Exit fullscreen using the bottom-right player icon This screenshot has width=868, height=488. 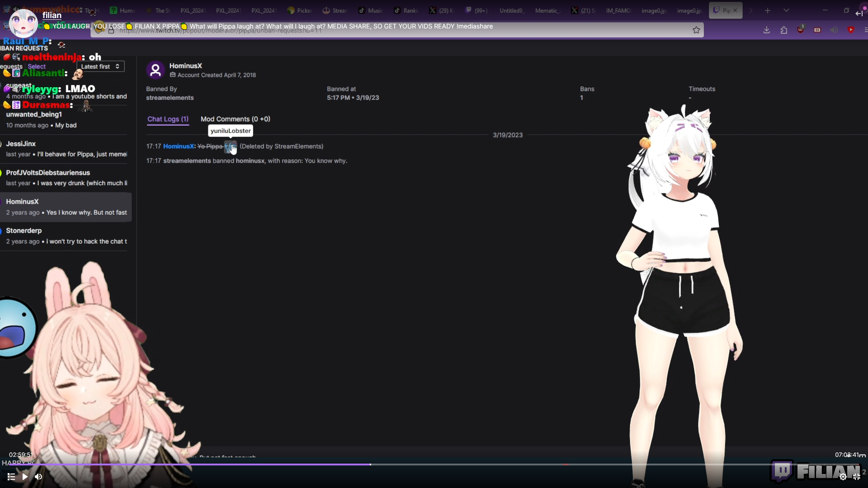856,476
